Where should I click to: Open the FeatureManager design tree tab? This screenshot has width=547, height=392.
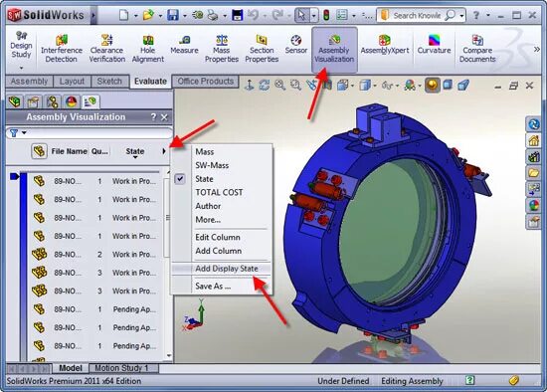[x=15, y=101]
